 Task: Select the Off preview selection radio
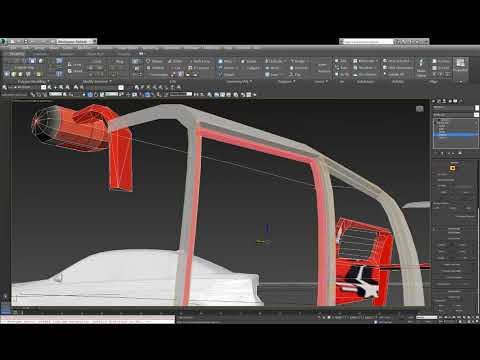435,208
